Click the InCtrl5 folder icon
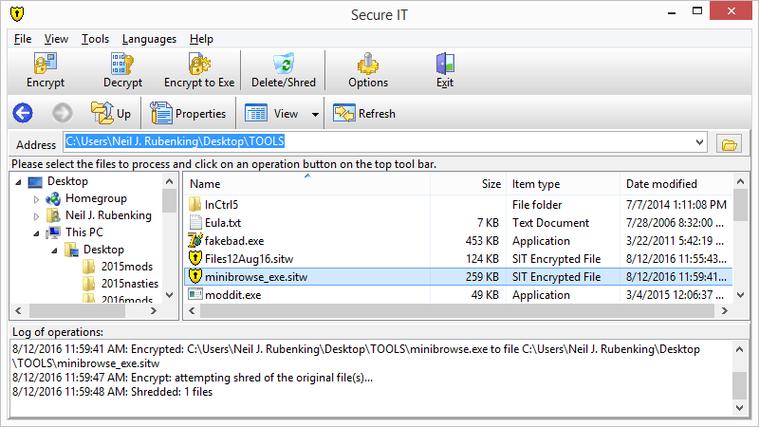This screenshot has height=427, width=759. click(x=195, y=204)
